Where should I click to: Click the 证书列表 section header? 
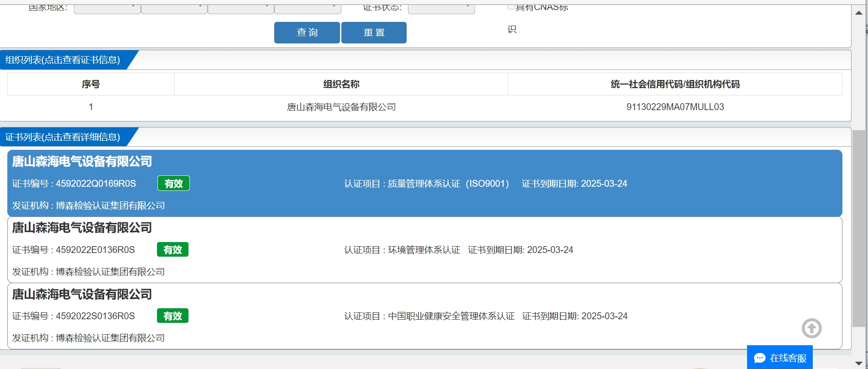(63, 137)
